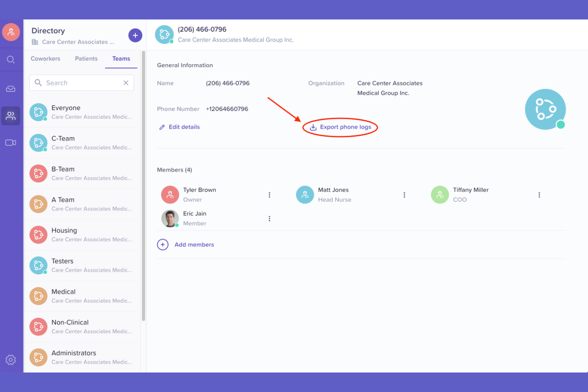The image size is (588, 392).
Task: Click the user profile avatar at top-left
Action: tap(11, 32)
